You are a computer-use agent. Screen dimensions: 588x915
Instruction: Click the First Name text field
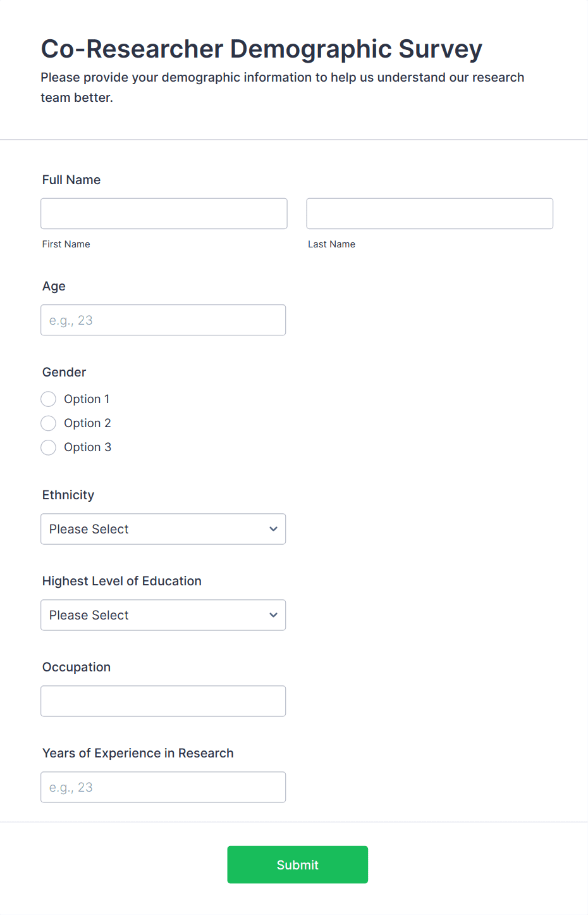tap(164, 214)
